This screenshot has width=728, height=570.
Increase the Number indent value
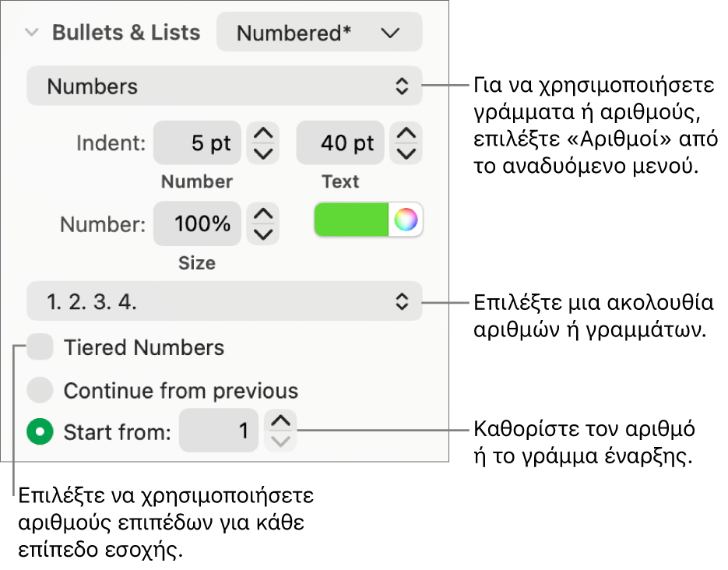tap(264, 133)
